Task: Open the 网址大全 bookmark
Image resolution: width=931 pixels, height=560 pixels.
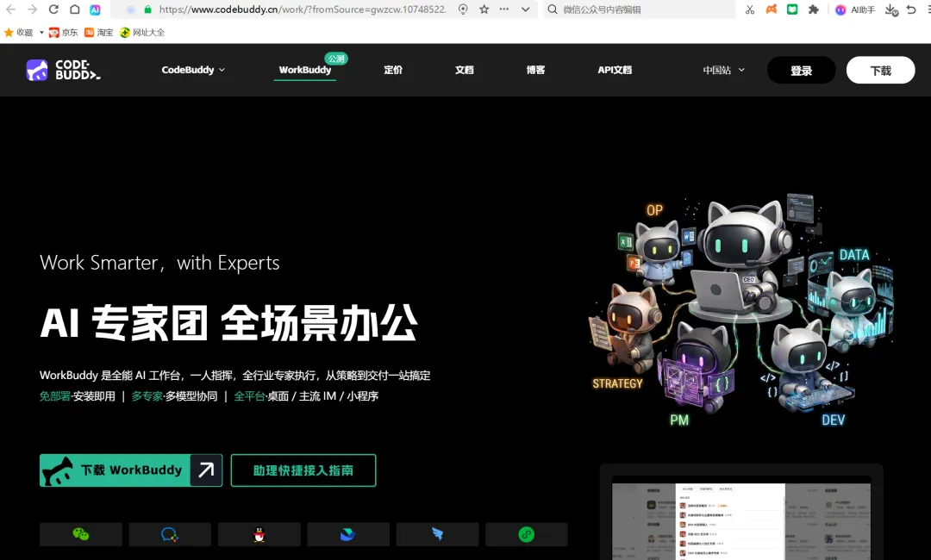Action: tap(142, 33)
